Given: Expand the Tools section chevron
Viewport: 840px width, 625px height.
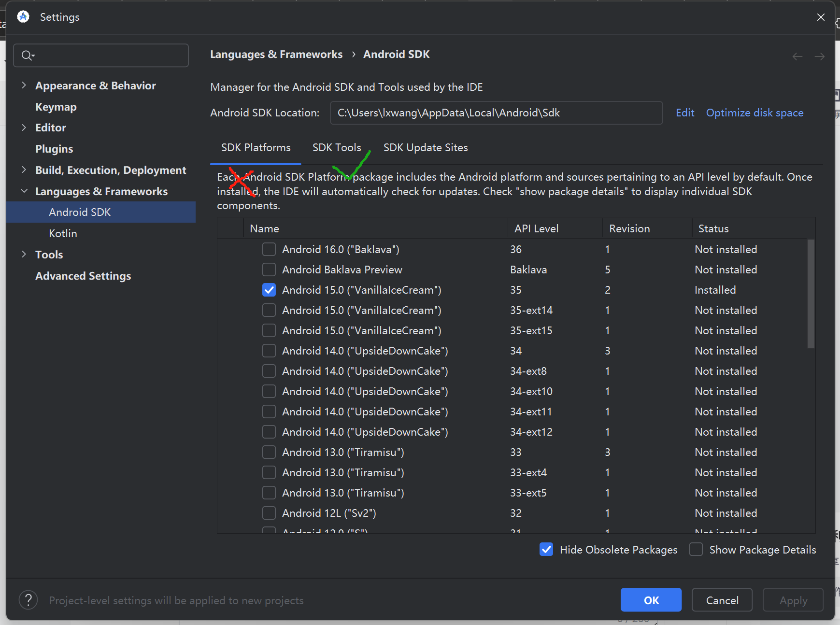Looking at the screenshot, I should (24, 255).
